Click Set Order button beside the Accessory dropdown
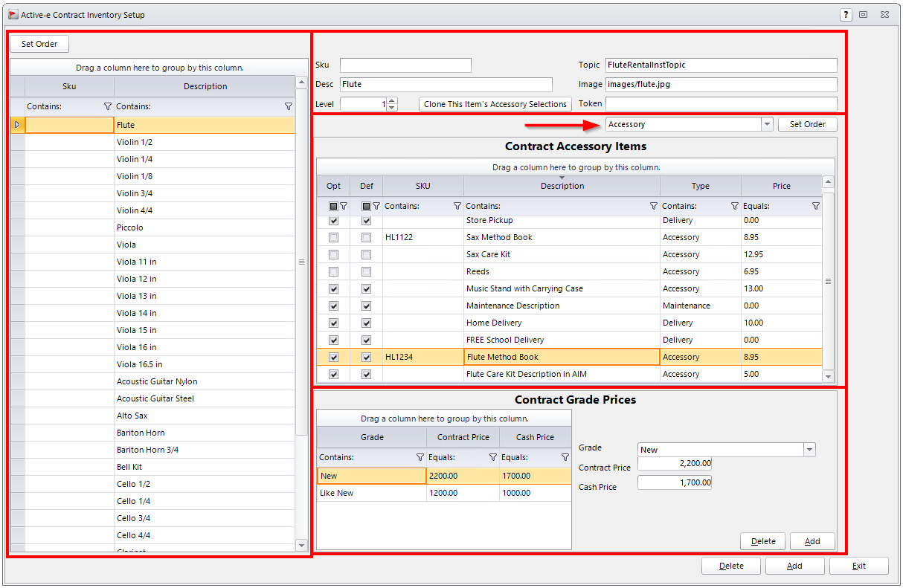Screen dimensions: 903x588 [x=808, y=124]
